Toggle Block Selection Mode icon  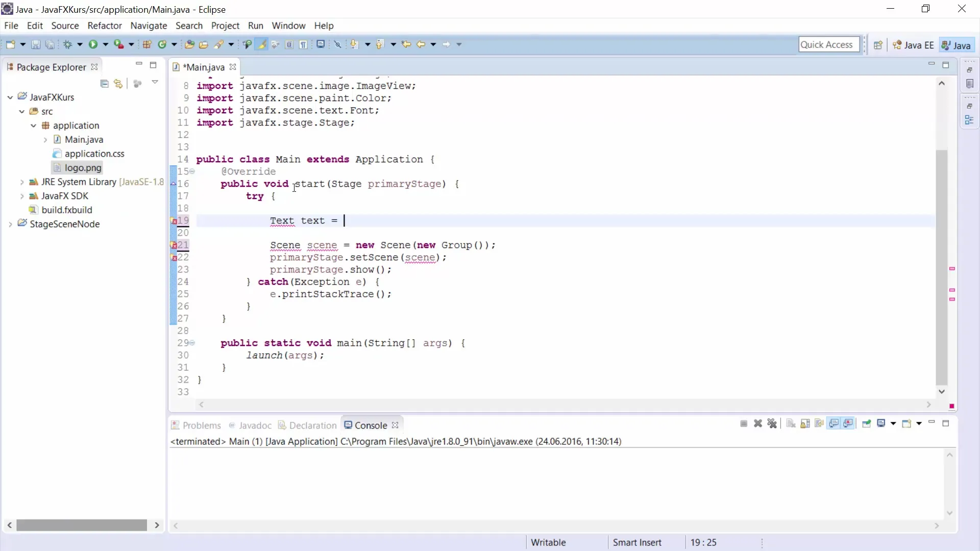pos(289,44)
